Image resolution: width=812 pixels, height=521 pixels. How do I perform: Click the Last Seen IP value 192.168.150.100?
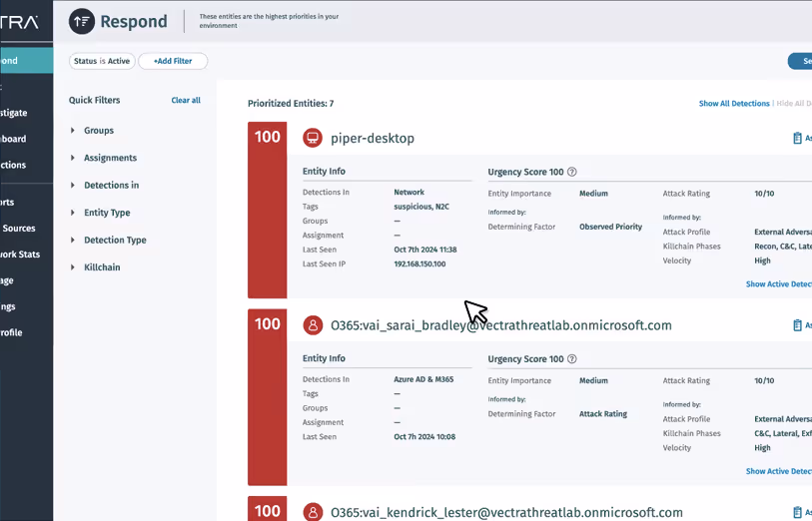(419, 263)
